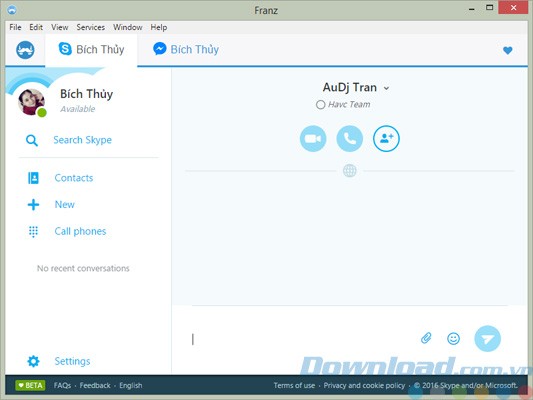Viewport: 533px width, 400px height.
Task: Open the Feedback link
Action: [95, 385]
